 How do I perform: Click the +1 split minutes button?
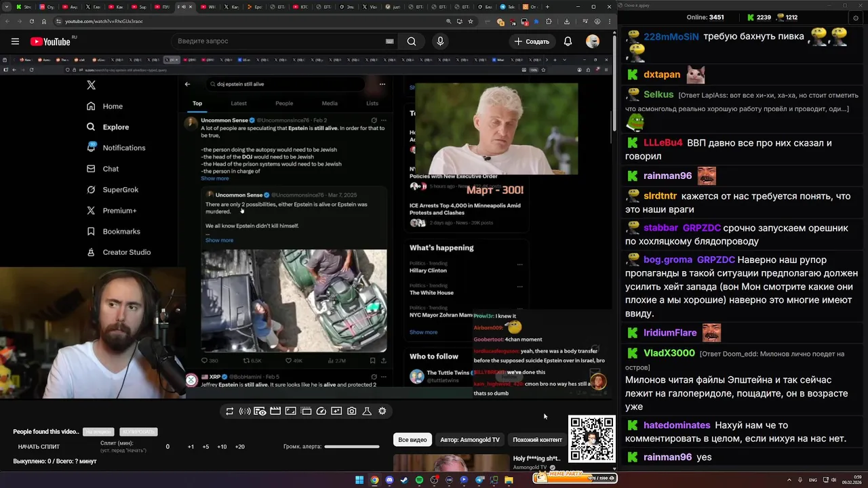pyautogui.click(x=191, y=447)
